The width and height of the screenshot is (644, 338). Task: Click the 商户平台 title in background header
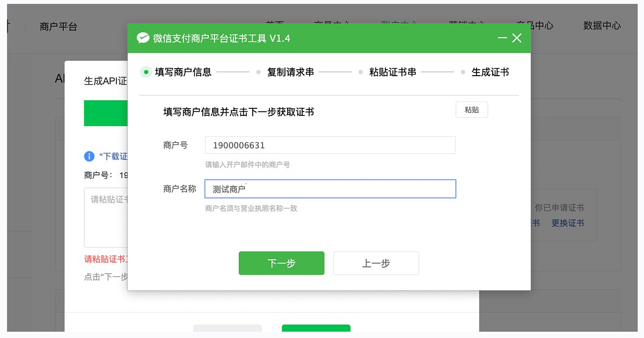point(58,26)
